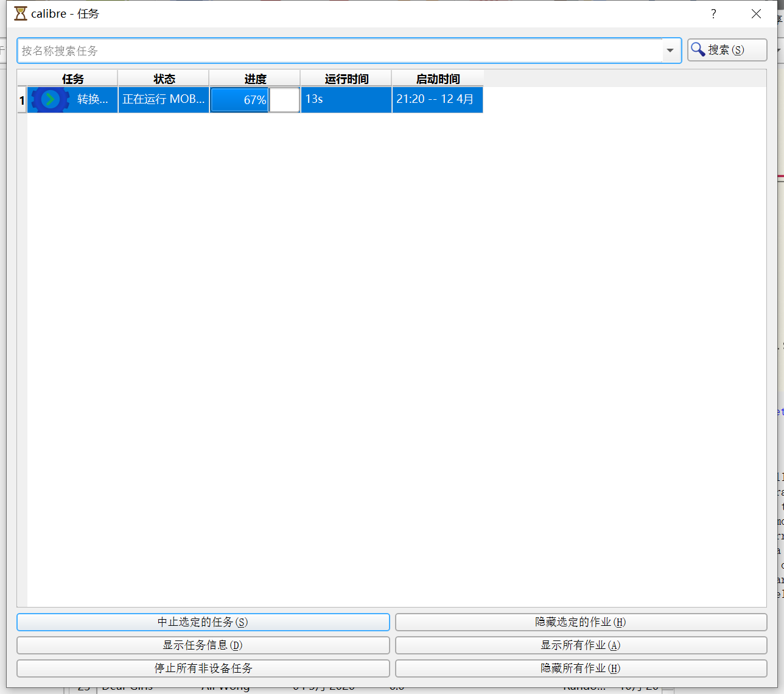Screen dimensions: 784x694
Task: Sort jobs by the 启动时间 column header
Action: point(437,79)
